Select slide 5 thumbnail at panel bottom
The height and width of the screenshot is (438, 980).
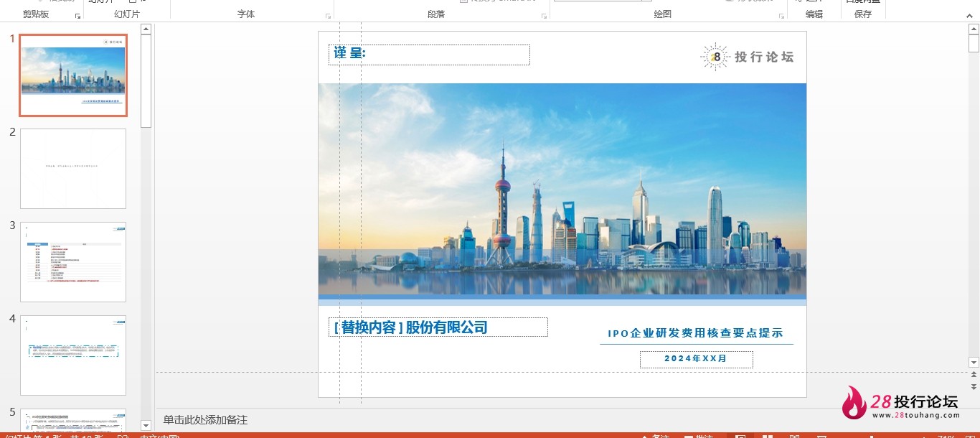(x=73, y=419)
